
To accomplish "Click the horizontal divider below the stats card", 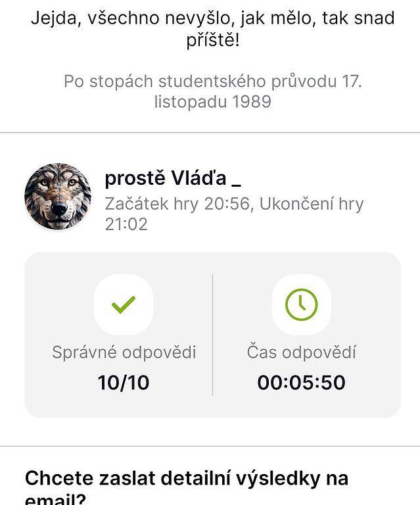I will 210,446.
